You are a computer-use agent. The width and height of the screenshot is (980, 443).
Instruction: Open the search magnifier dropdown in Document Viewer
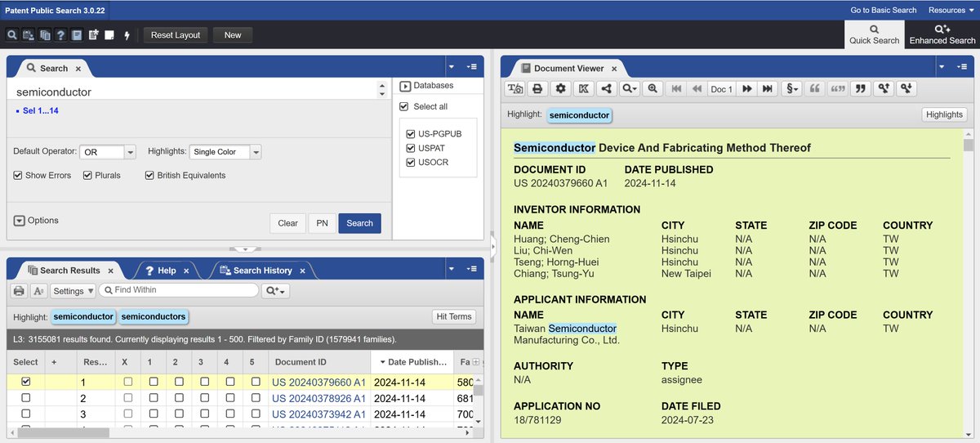tap(629, 88)
